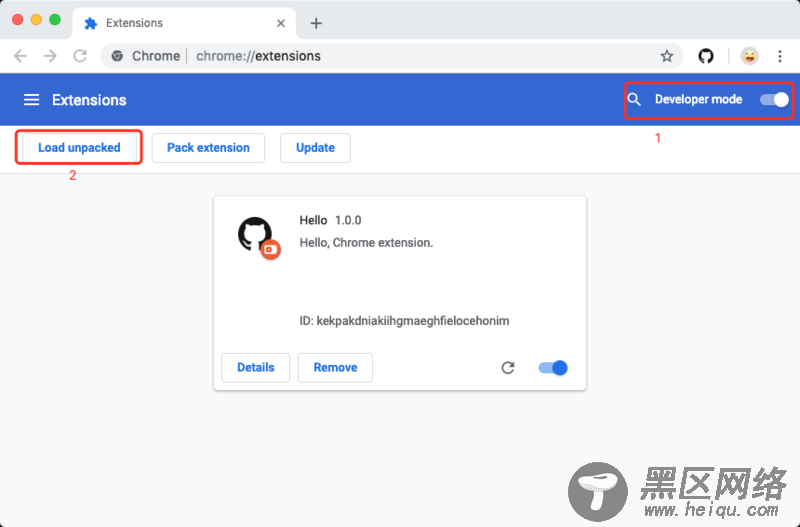Open the Extensions hamburger menu
800x527 pixels.
point(32,99)
